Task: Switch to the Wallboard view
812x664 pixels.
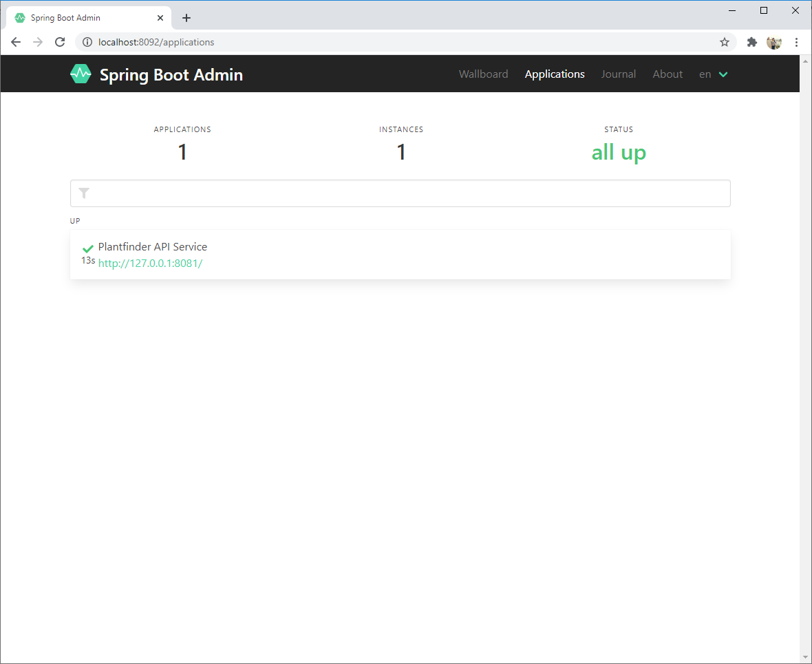Action: tap(483, 74)
